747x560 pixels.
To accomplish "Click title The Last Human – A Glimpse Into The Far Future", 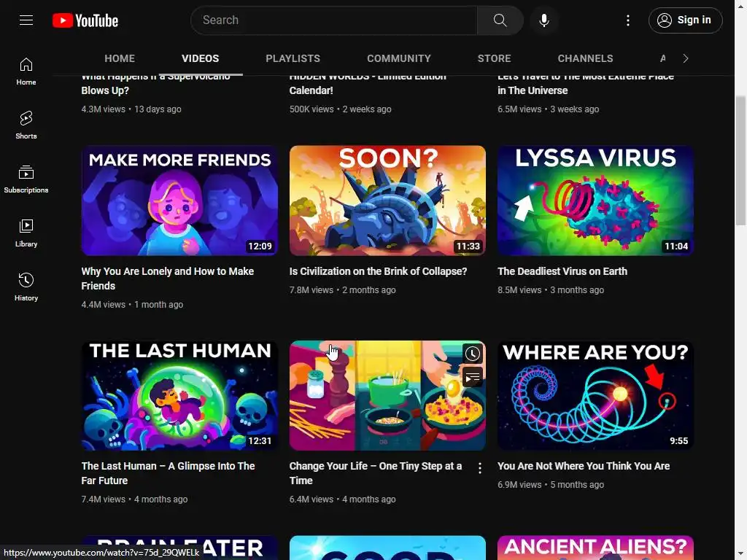I will pos(169,473).
